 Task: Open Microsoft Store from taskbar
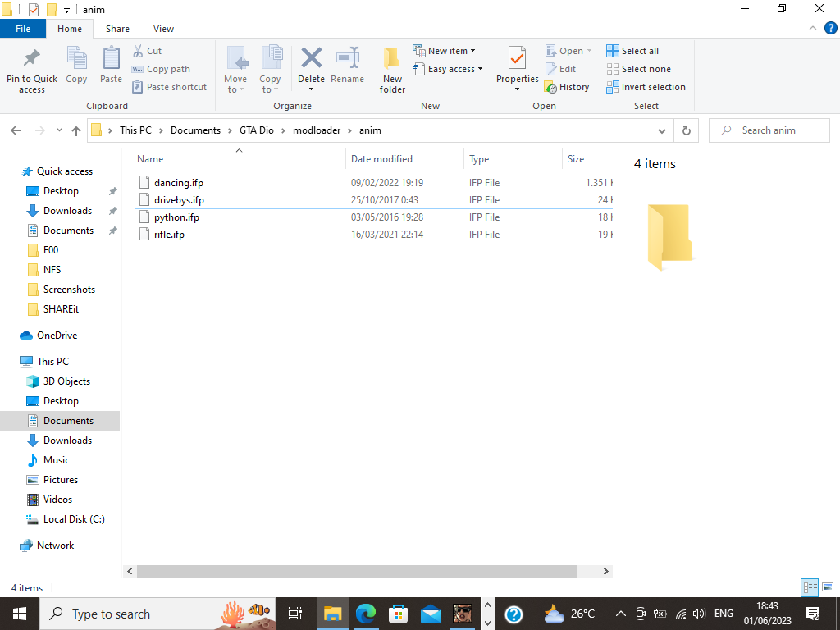pos(398,614)
